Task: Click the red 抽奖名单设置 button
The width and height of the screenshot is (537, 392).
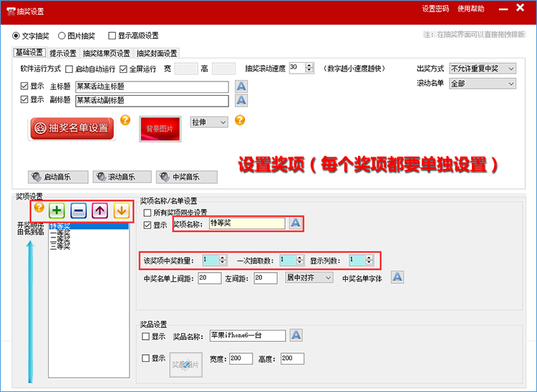Action: [x=72, y=129]
